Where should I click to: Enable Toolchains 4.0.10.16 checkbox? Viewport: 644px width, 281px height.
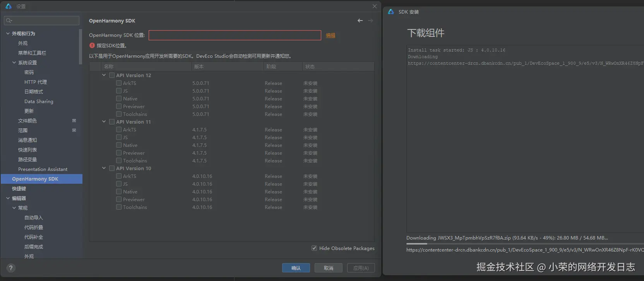pyautogui.click(x=119, y=207)
